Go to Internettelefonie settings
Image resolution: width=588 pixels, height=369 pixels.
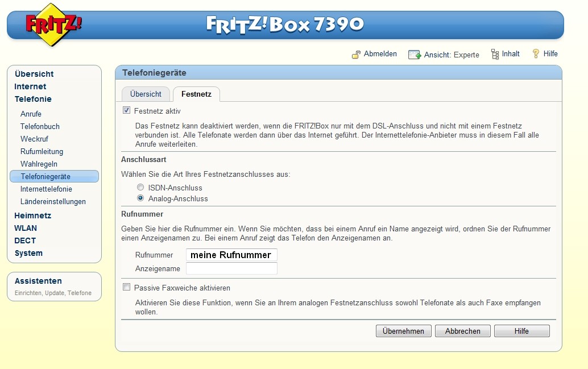pos(46,189)
